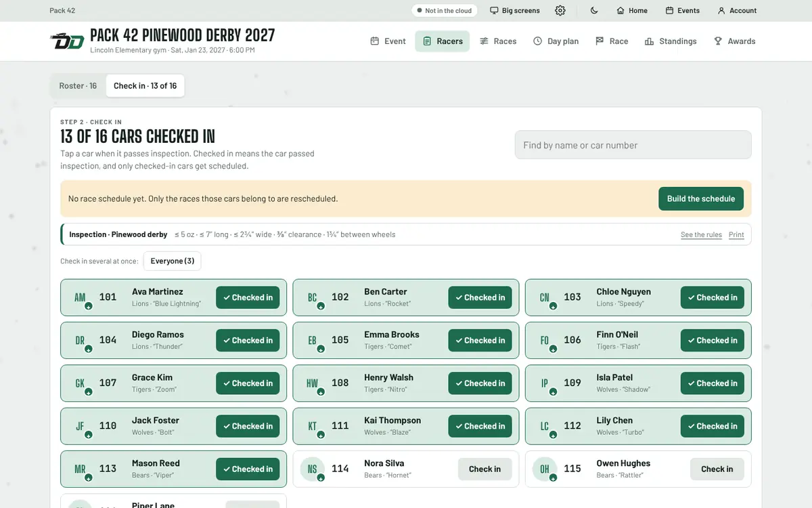The width and height of the screenshot is (812, 508).
Task: Open Big screens view
Action: 515,11
